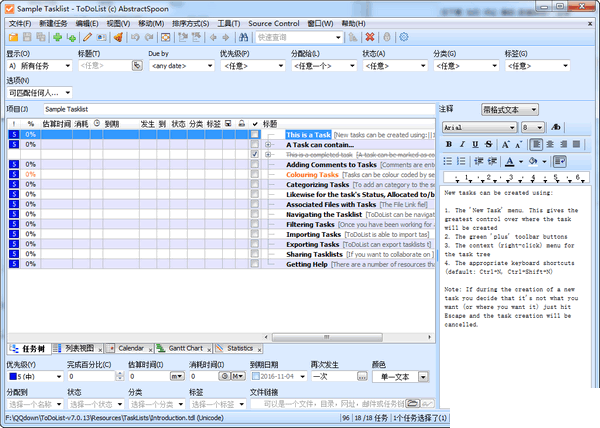Open the 文件 menu
The width and height of the screenshot is (600, 428).
[20, 24]
